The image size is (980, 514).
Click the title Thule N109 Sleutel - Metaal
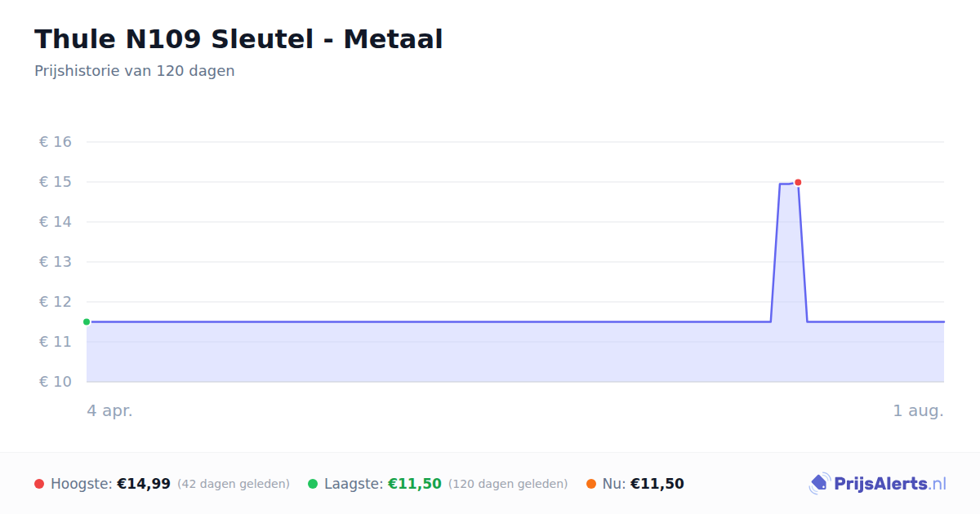[238, 38]
